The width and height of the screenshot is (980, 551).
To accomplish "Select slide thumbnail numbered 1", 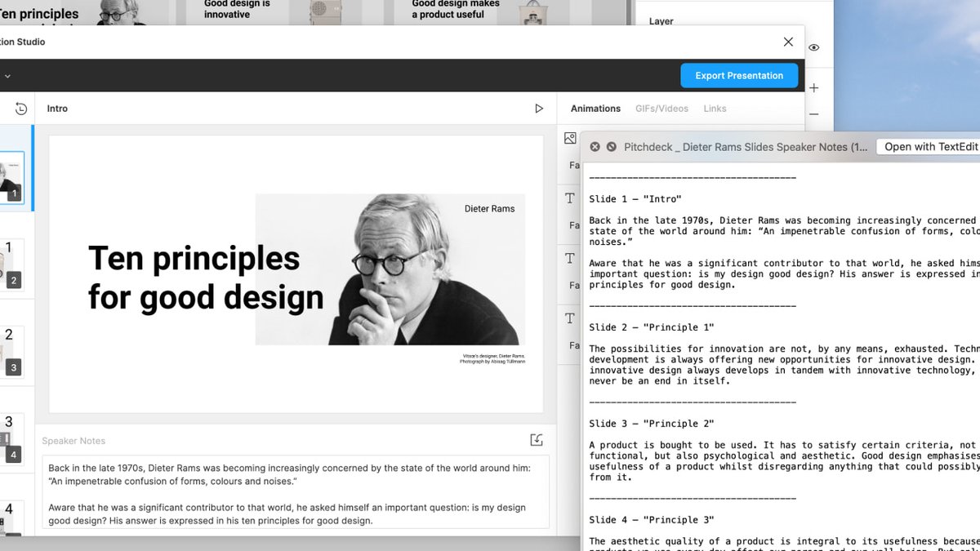I will point(12,177).
